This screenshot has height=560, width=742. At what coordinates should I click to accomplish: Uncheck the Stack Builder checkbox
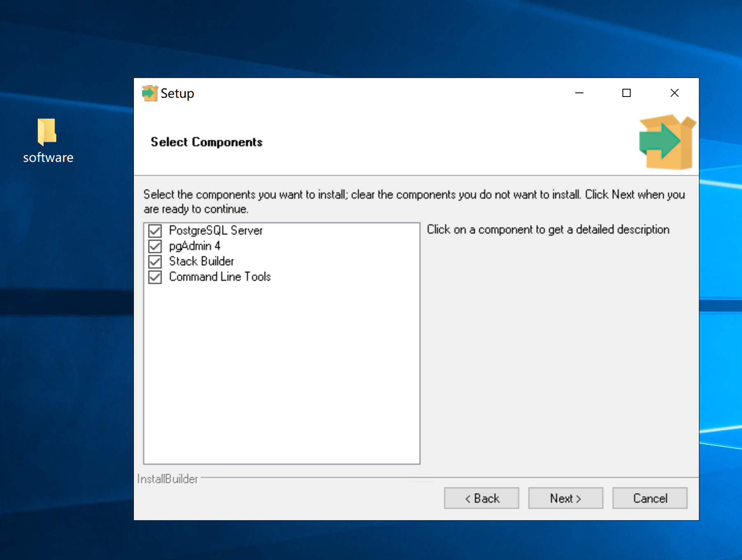[155, 262]
